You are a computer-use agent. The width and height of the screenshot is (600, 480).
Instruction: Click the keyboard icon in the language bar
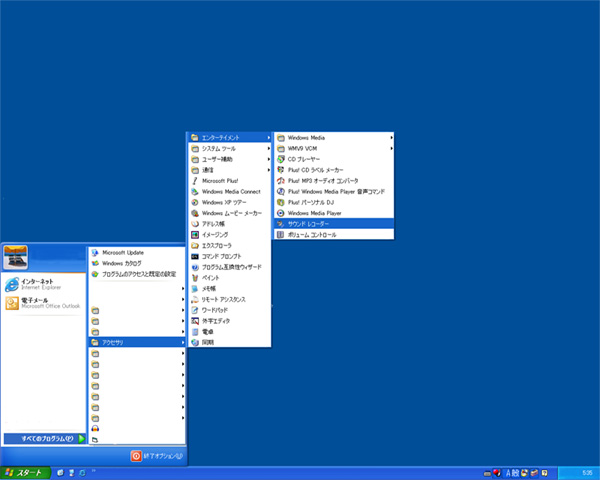pos(487,474)
